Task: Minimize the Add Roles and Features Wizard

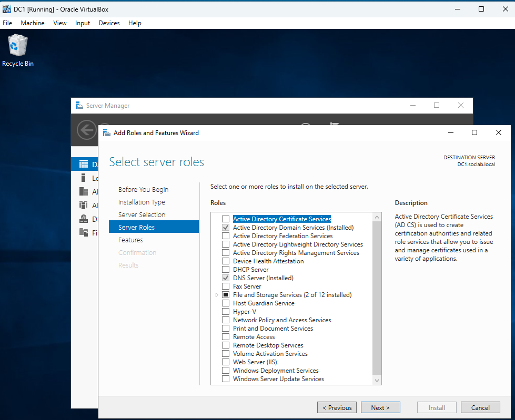Action: coord(451,132)
